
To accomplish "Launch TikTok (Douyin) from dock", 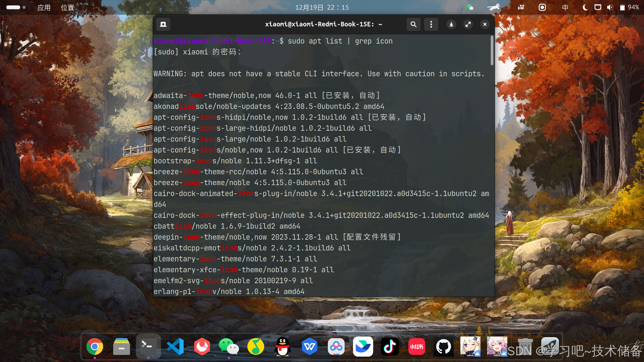I will (x=390, y=347).
